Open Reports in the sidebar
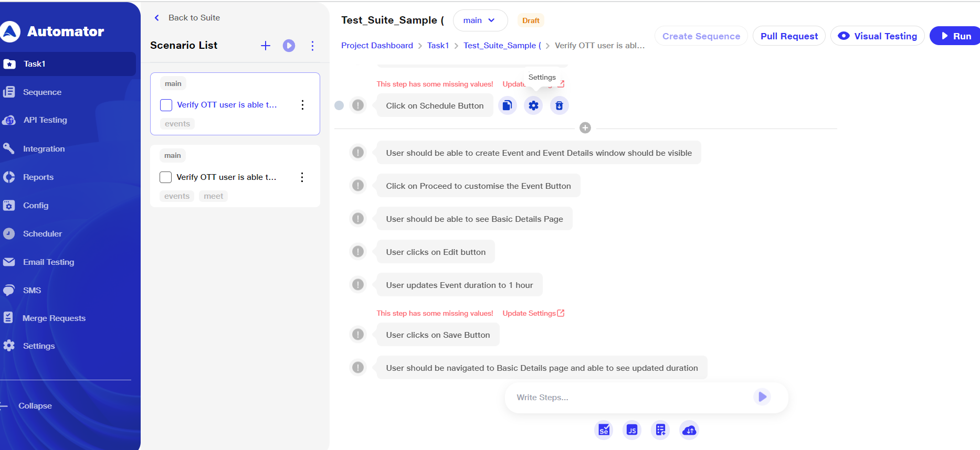980x450 pixels. (38, 177)
